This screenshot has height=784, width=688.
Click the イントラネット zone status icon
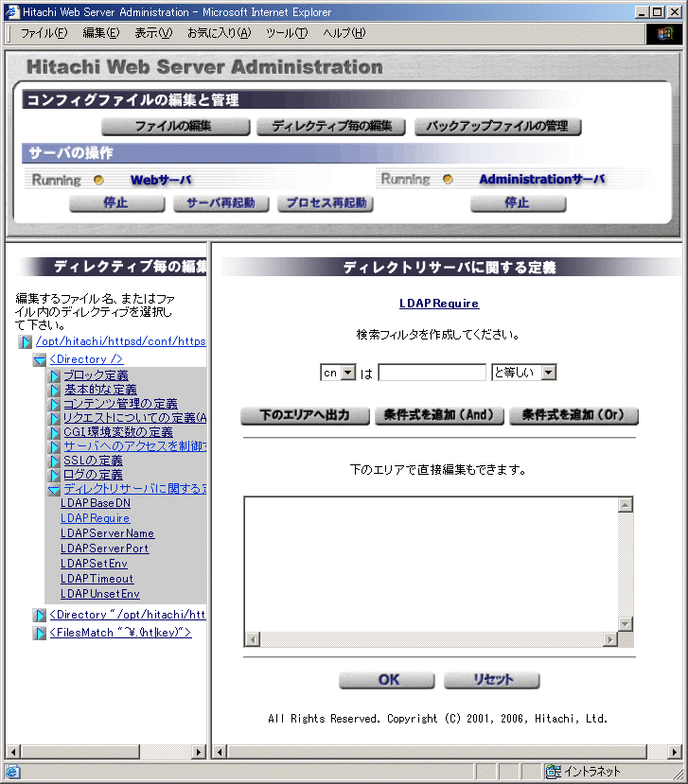pos(553,772)
